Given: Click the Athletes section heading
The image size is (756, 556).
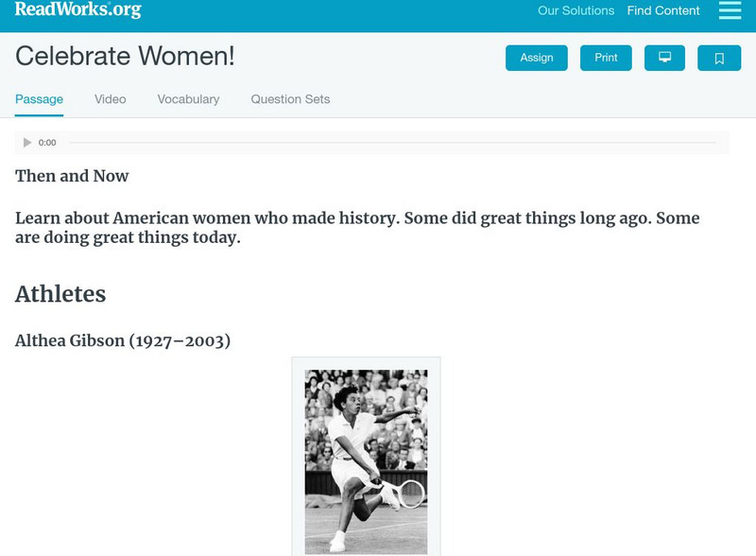Looking at the screenshot, I should (x=60, y=294).
